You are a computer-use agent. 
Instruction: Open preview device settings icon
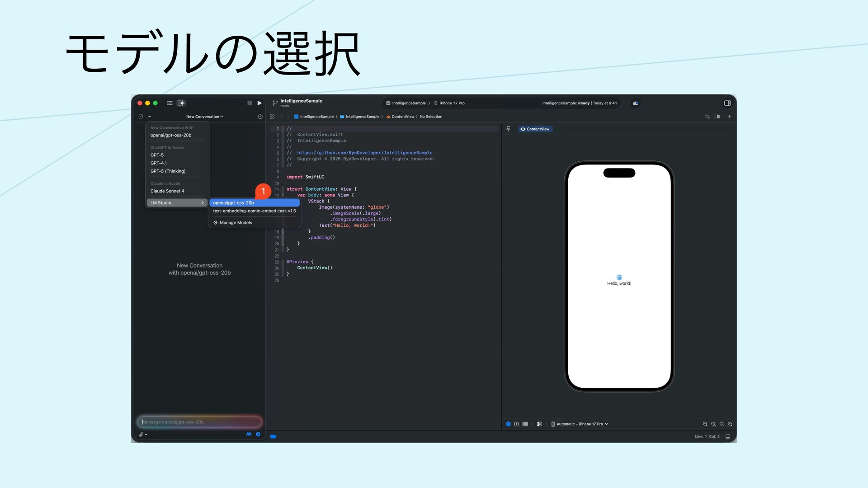pos(539,424)
